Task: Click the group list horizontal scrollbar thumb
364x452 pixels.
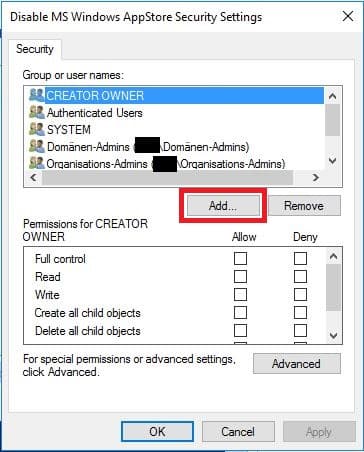Action: (167, 178)
